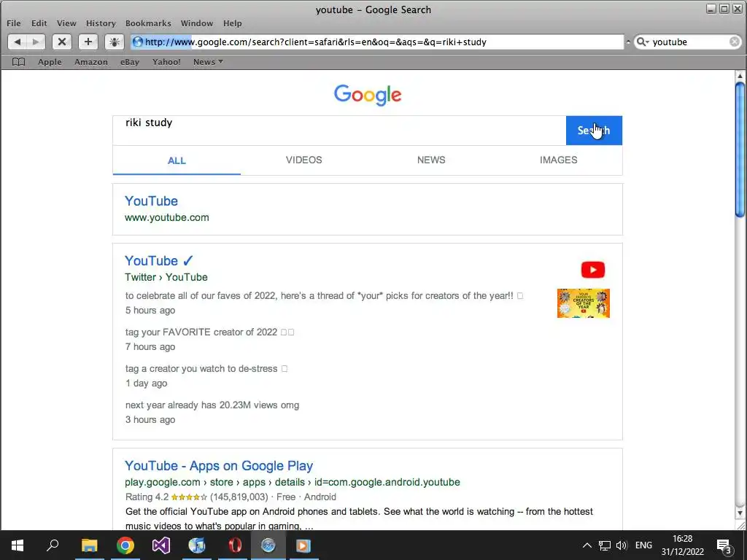Click the Apple bookmark
747x560 pixels.
pyautogui.click(x=50, y=62)
